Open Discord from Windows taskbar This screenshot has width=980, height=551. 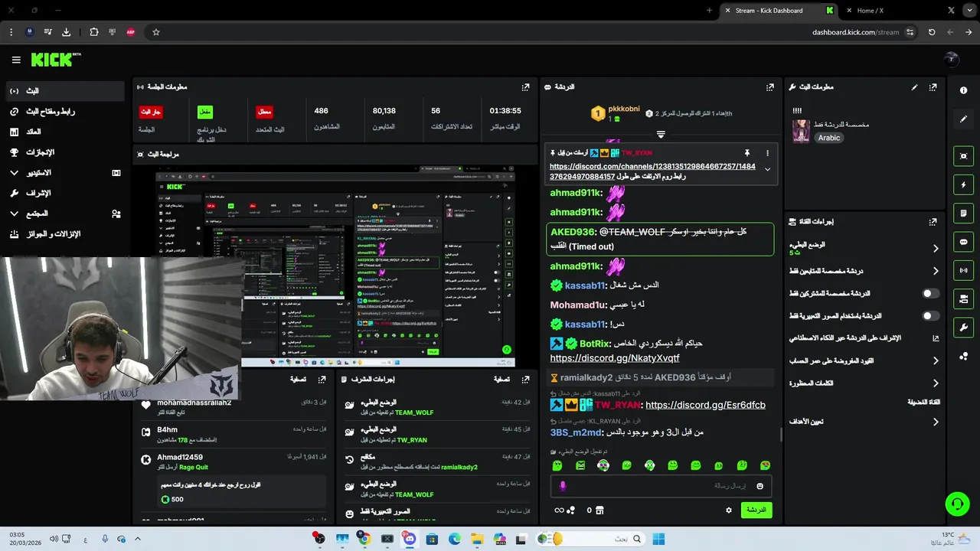click(410, 539)
